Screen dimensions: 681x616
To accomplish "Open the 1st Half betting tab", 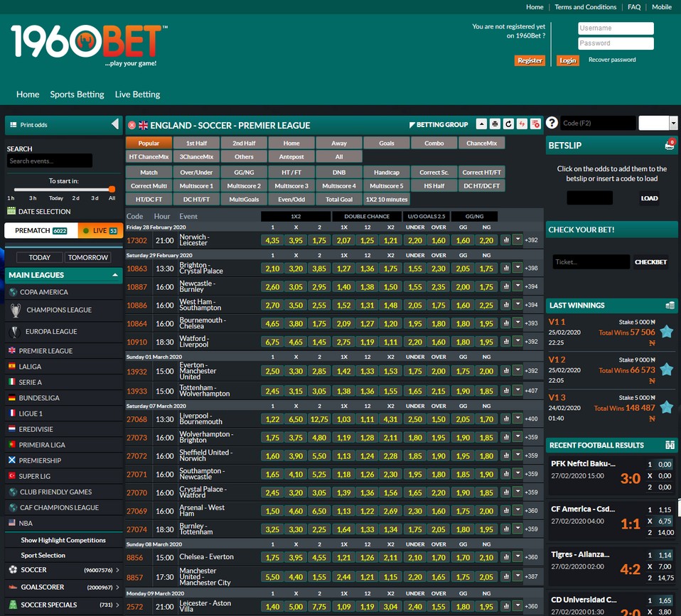I will [196, 143].
